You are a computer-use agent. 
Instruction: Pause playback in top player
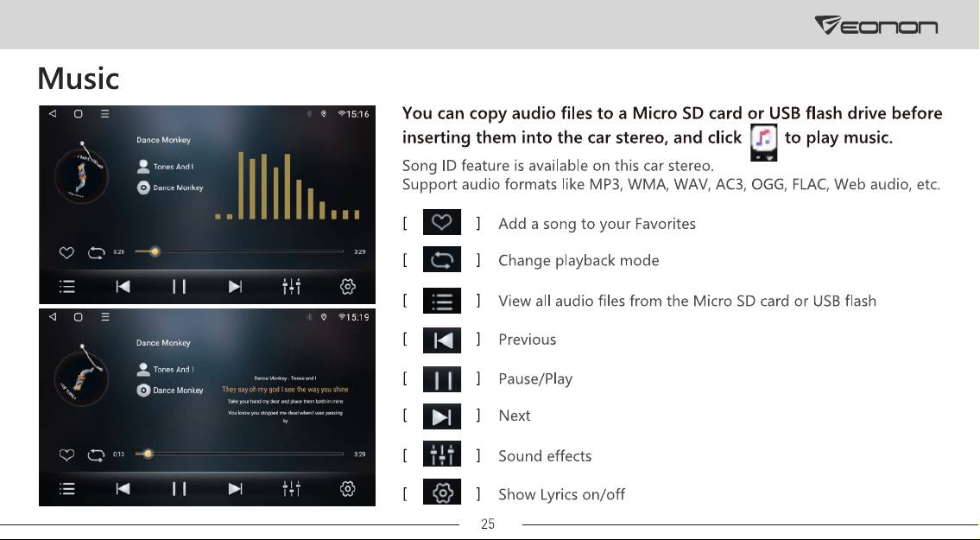180,287
